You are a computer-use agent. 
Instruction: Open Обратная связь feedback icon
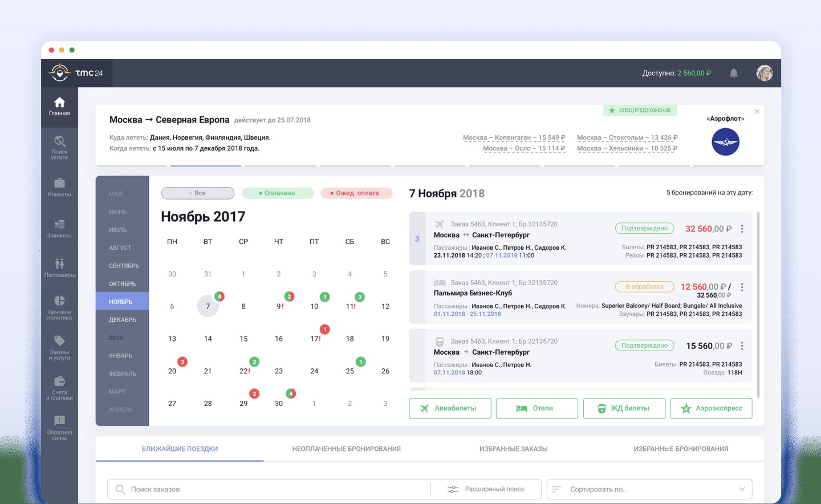point(59,428)
